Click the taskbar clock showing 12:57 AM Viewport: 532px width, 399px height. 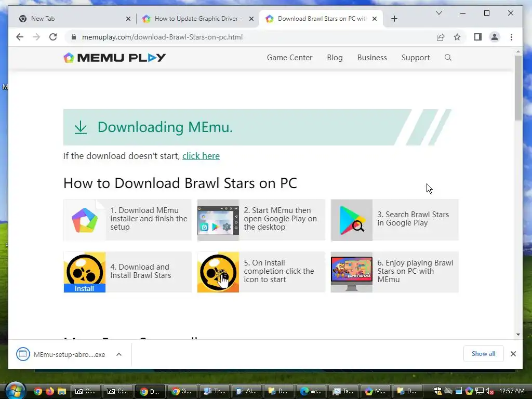tap(512, 391)
